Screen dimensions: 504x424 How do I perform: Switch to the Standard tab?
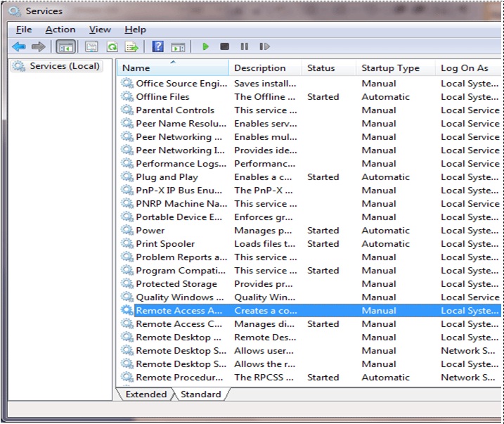coord(200,394)
